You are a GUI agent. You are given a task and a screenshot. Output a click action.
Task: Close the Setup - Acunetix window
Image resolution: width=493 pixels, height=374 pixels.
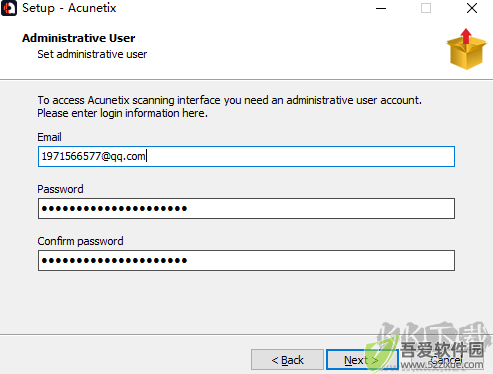[x=472, y=8]
